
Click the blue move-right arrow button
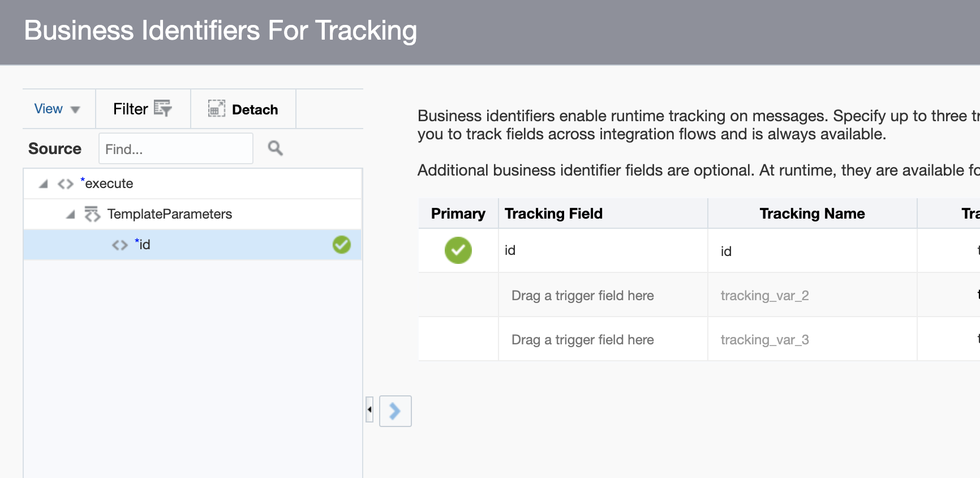[x=395, y=411]
